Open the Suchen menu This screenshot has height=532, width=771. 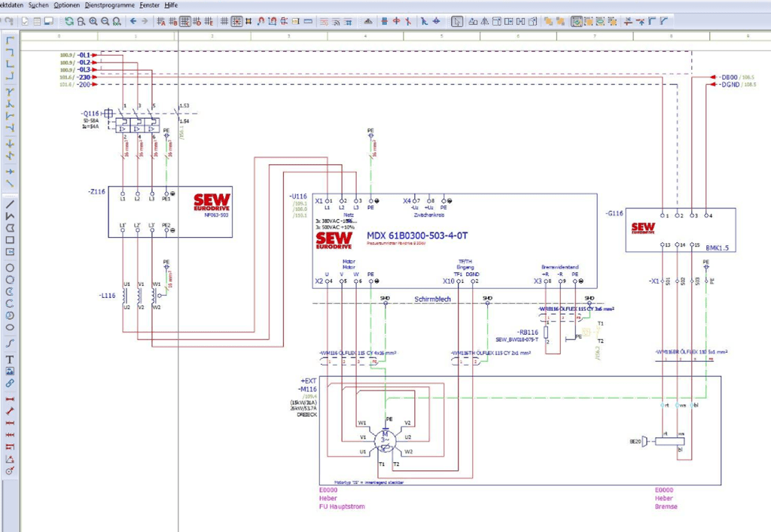[x=38, y=5]
